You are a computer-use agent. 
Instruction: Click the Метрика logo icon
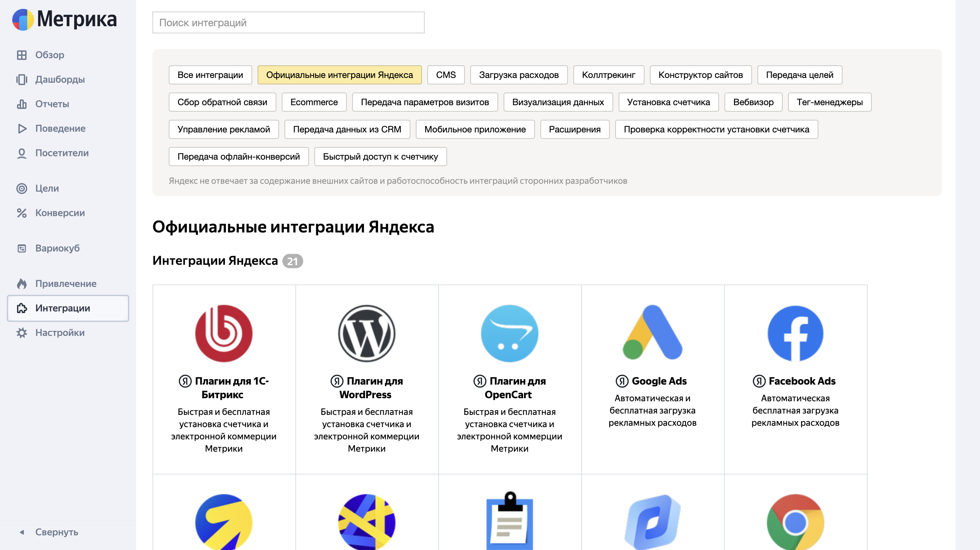tap(23, 19)
